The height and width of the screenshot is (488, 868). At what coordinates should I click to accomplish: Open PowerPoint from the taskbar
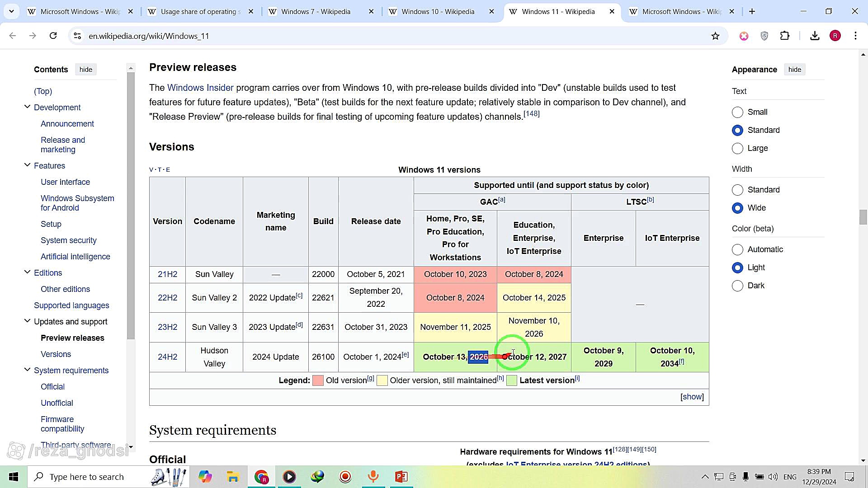pyautogui.click(x=401, y=477)
